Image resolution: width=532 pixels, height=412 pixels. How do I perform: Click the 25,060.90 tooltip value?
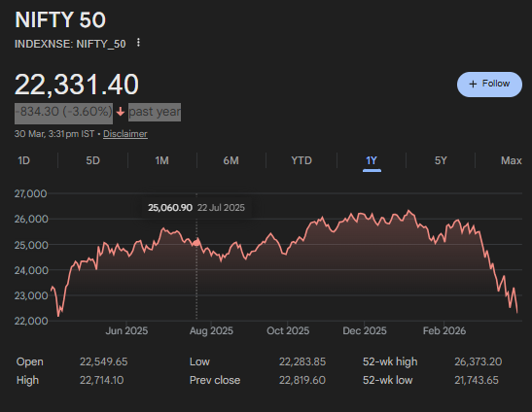tap(170, 208)
